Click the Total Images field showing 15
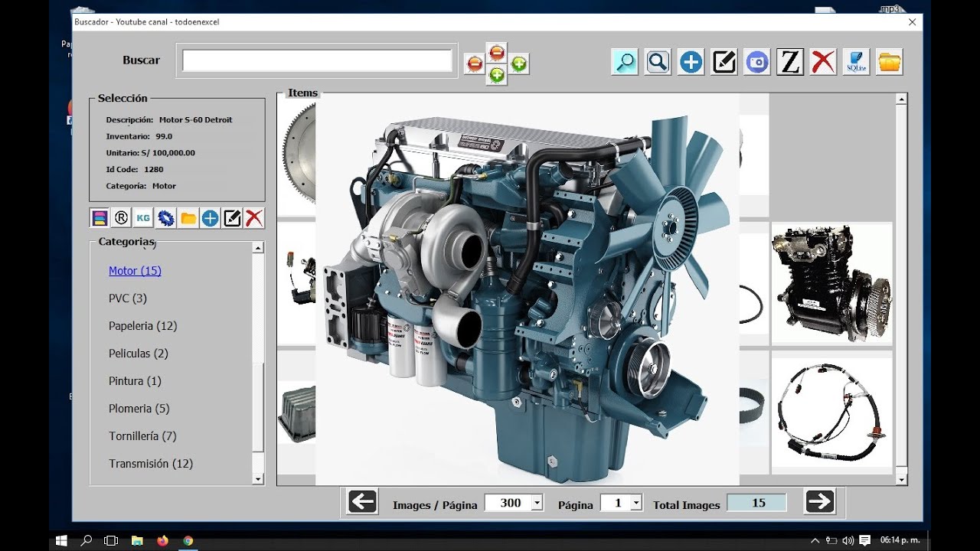Image resolution: width=980 pixels, height=551 pixels. click(x=756, y=503)
